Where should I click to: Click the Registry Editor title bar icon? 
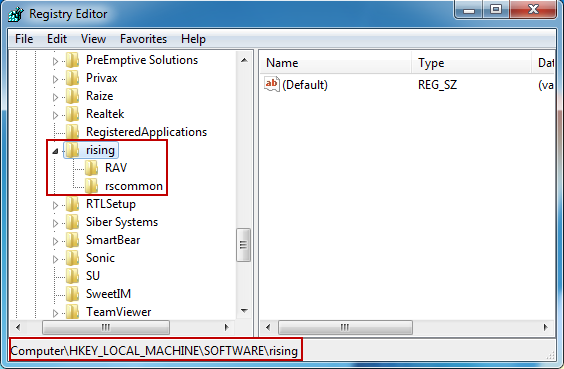click(16, 14)
